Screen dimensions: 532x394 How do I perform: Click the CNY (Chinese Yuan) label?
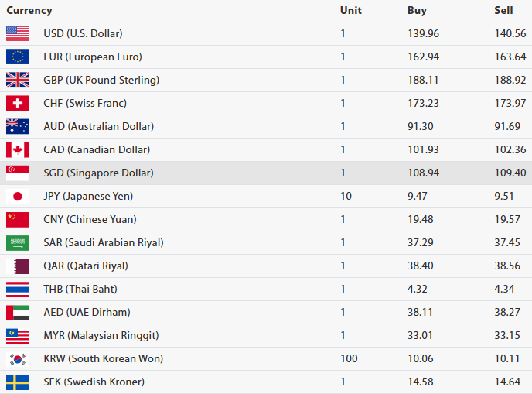coord(90,219)
